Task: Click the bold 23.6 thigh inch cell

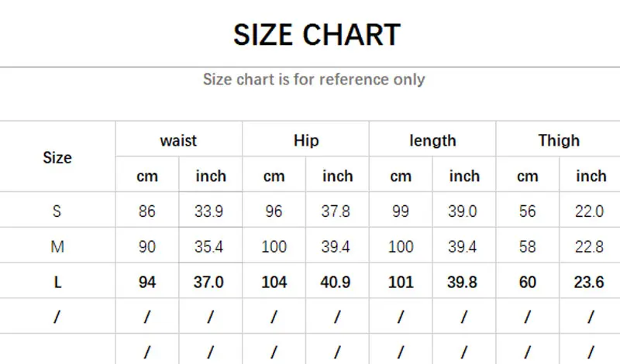Action: [x=590, y=282]
